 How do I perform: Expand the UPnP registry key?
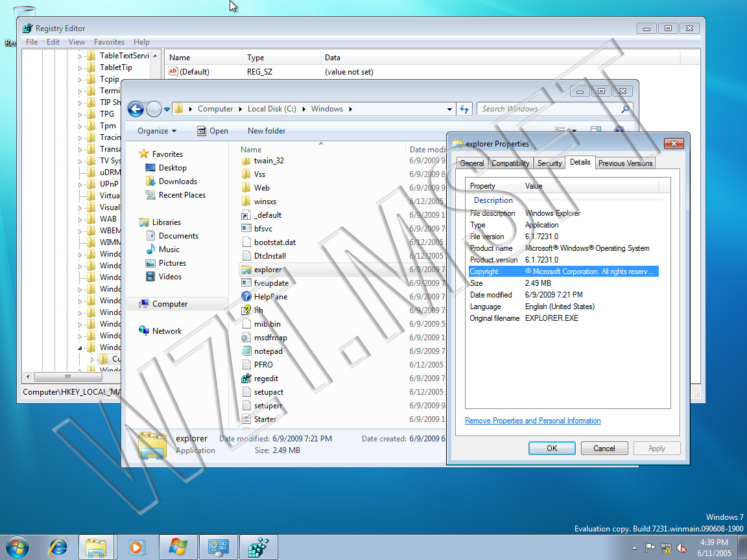[80, 184]
